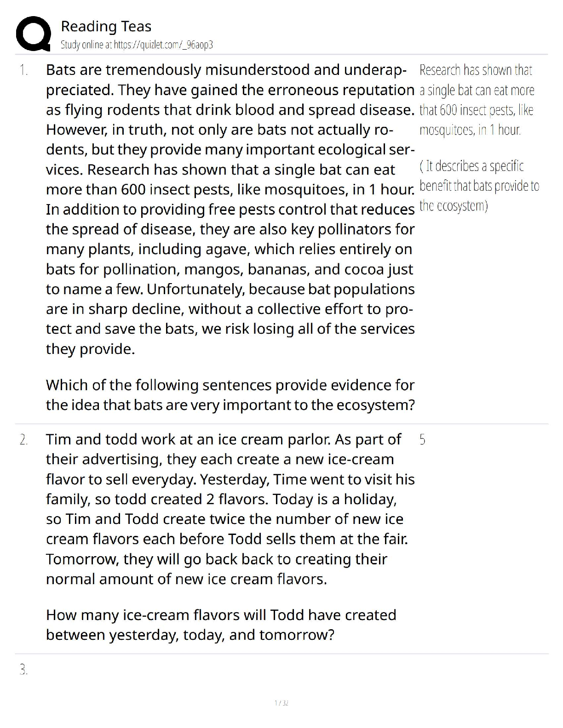The width and height of the screenshot is (563, 728).
Task: Click the phrase 'they provide.' ending paragraph one
Action: point(91,349)
